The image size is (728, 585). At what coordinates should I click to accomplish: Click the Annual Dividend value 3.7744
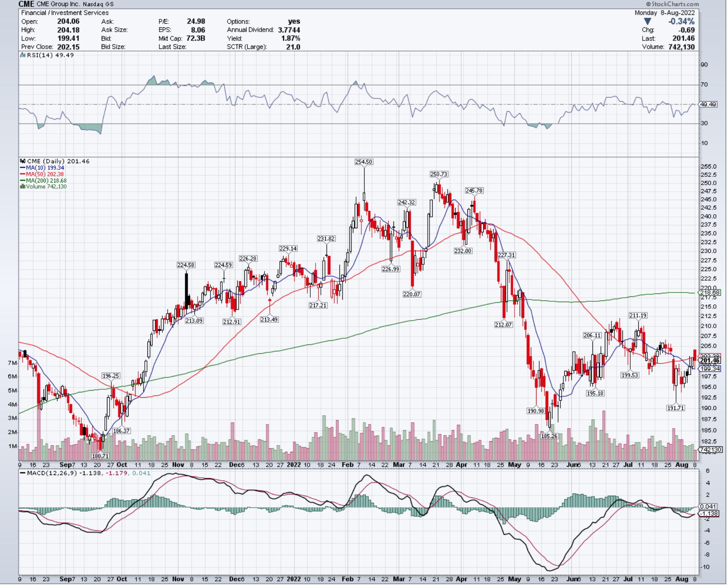point(289,30)
